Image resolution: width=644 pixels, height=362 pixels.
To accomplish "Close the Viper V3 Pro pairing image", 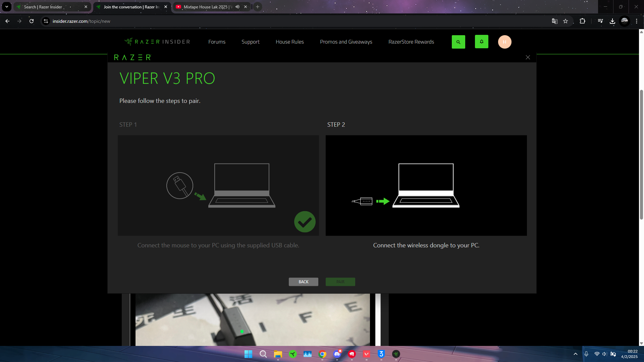I will 528,57.
